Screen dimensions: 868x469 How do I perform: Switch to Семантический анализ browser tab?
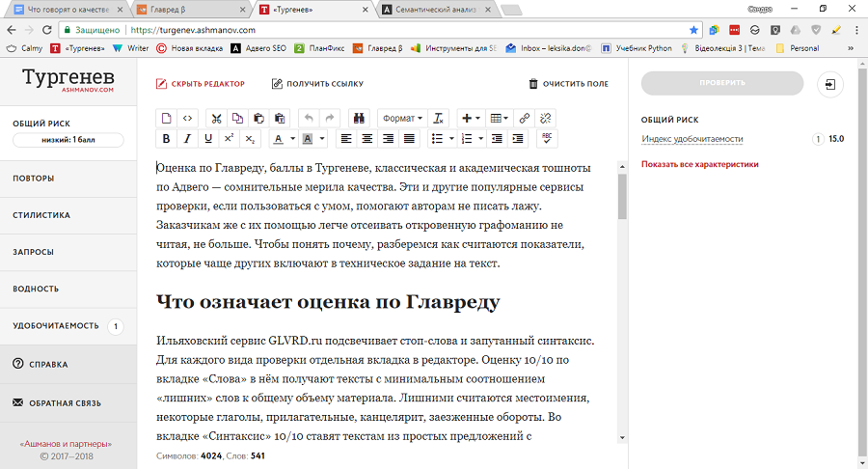437,10
